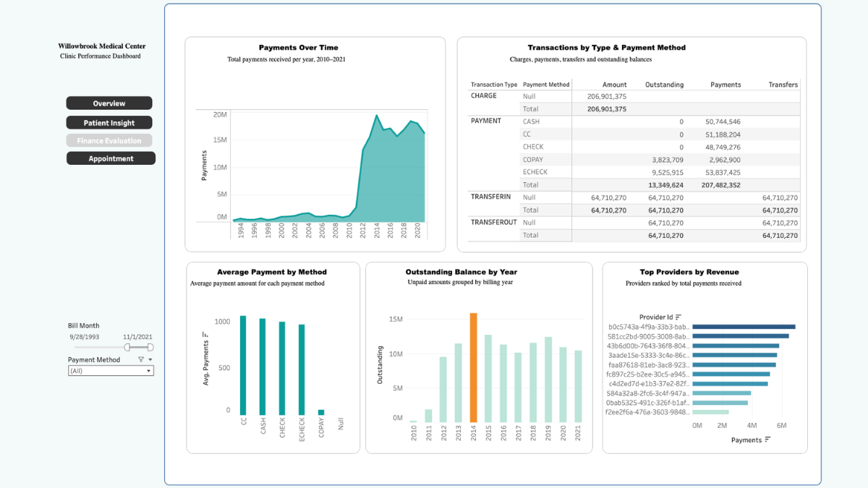Click the CASH payments value 50,744,546
The image size is (868, 488).
click(722, 121)
